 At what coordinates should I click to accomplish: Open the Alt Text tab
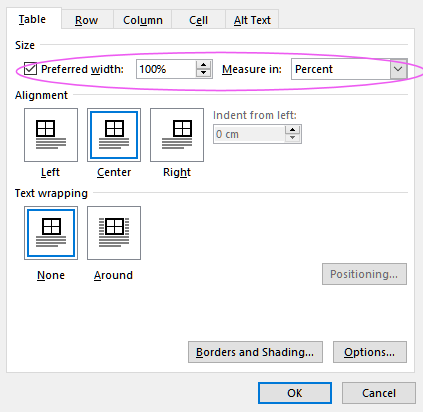pyautogui.click(x=252, y=20)
